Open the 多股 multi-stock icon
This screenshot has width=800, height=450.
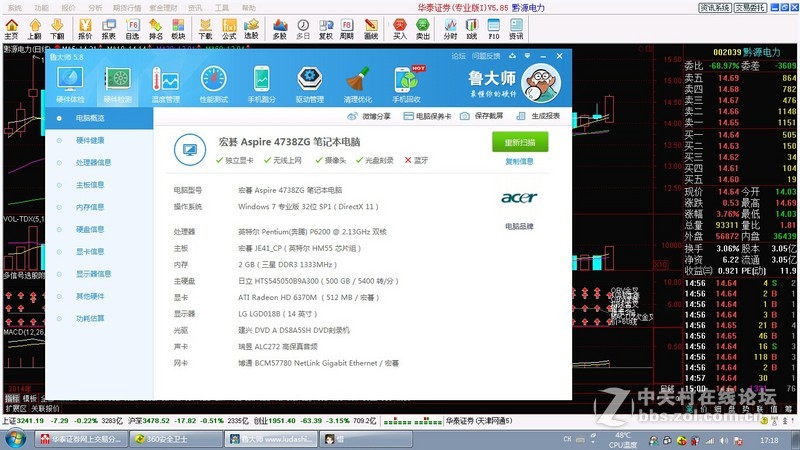pos(280,29)
